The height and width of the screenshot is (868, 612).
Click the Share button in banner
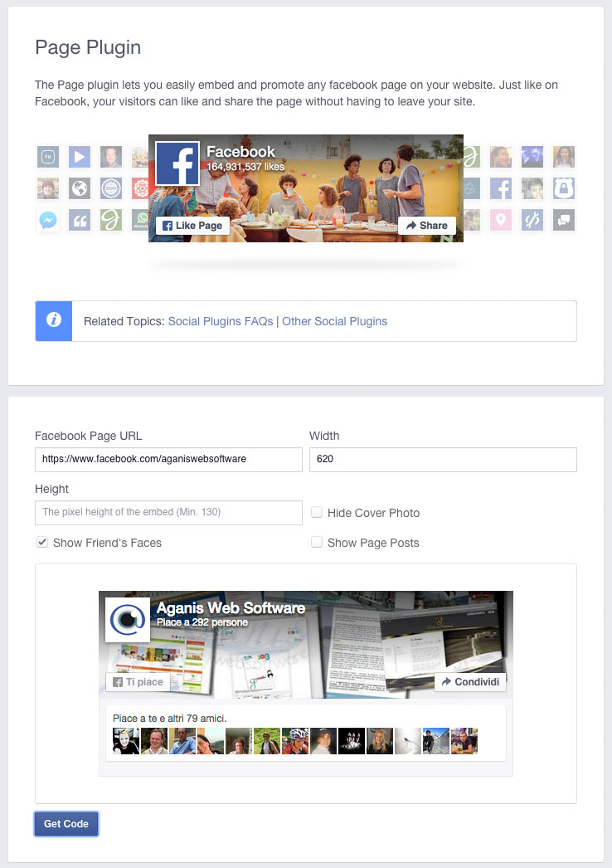(426, 226)
